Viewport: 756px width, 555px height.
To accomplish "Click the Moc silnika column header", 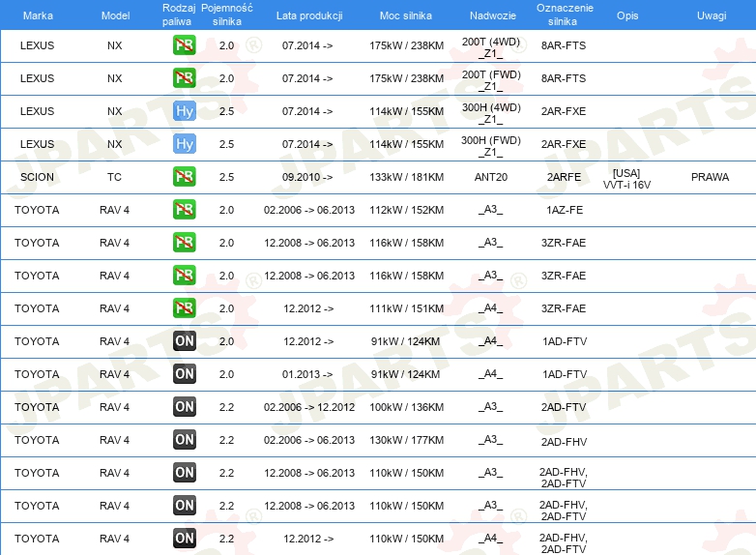I will [405, 15].
